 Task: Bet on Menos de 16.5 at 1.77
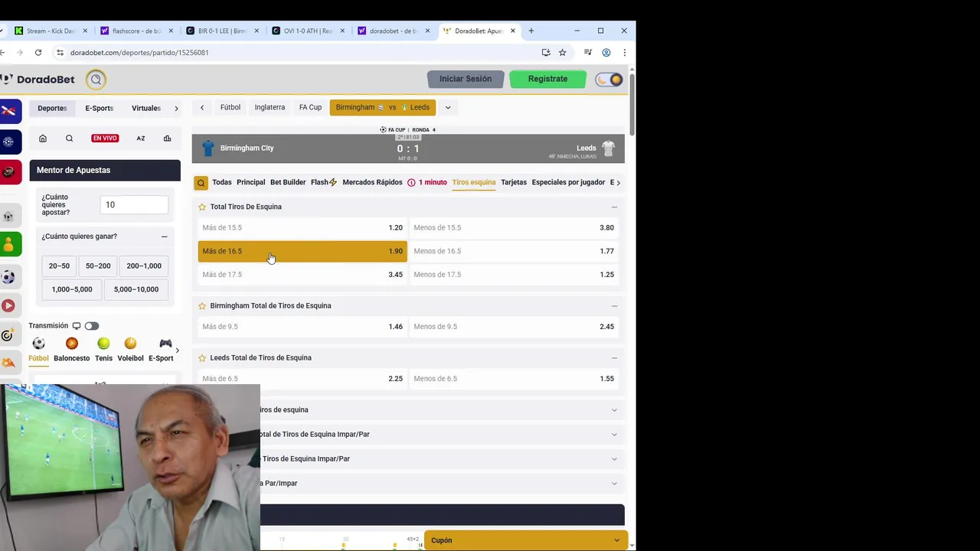[x=514, y=251]
